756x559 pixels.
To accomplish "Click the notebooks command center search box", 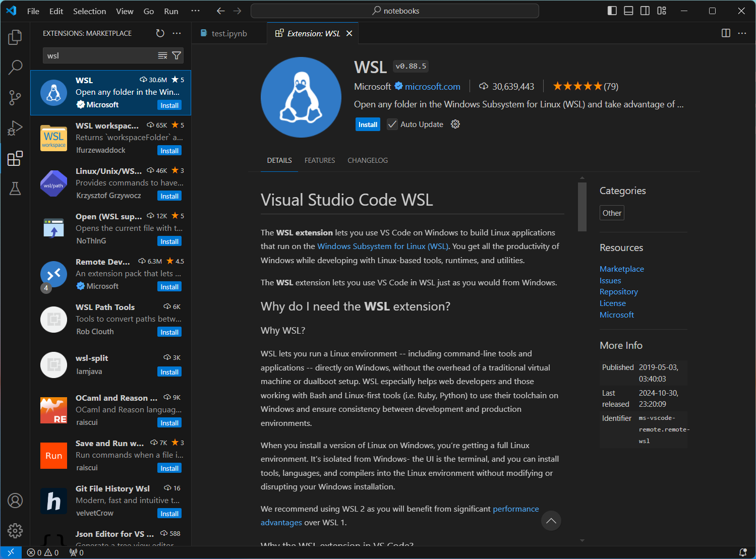I will point(395,11).
